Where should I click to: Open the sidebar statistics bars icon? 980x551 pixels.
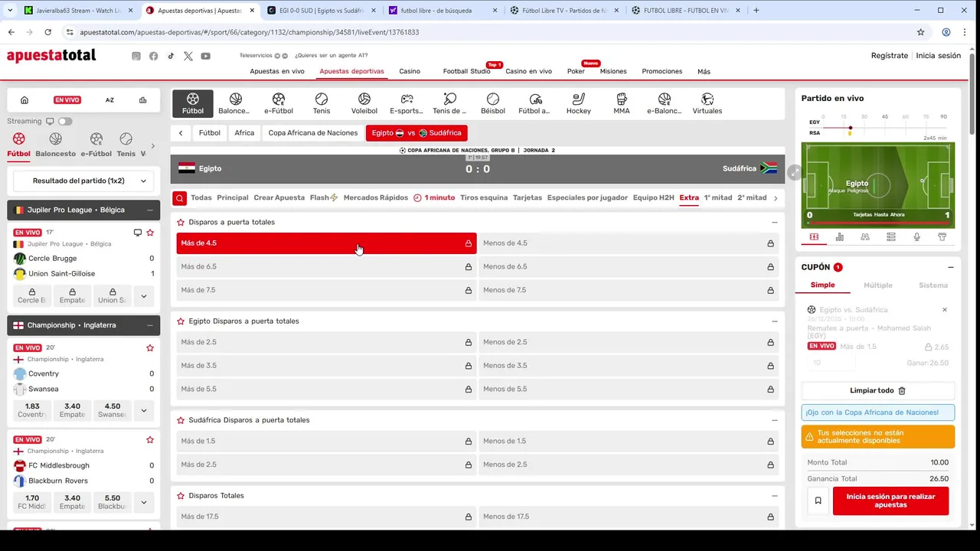(142, 100)
